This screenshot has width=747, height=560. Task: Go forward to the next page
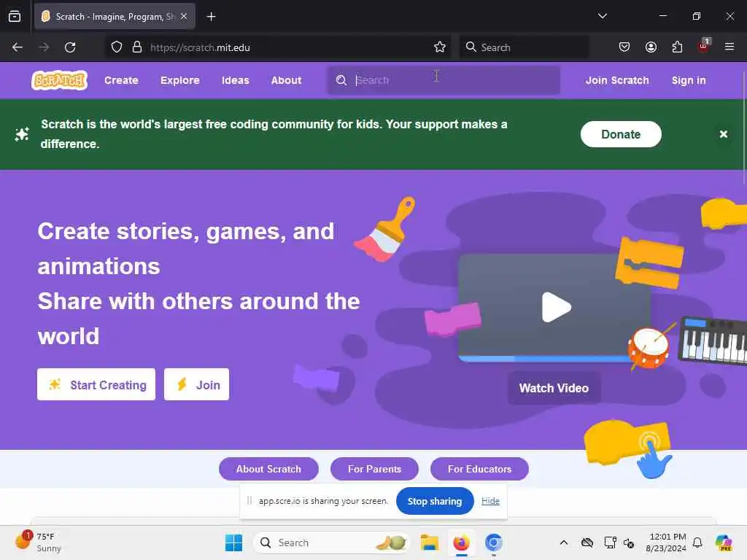coord(44,47)
